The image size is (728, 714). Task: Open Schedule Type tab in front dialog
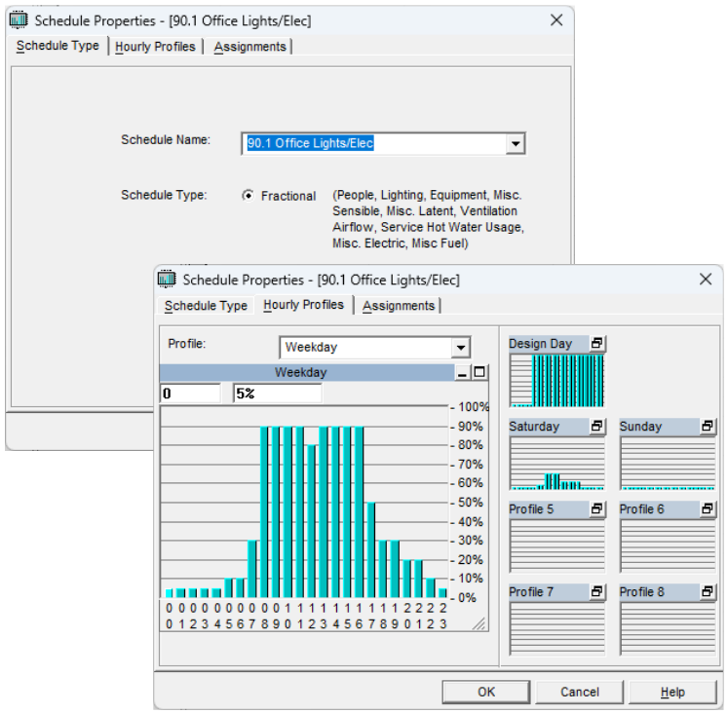[206, 306]
